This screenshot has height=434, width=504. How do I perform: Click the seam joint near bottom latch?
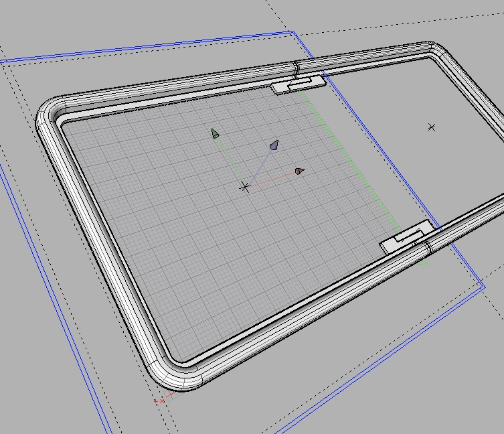(426, 248)
